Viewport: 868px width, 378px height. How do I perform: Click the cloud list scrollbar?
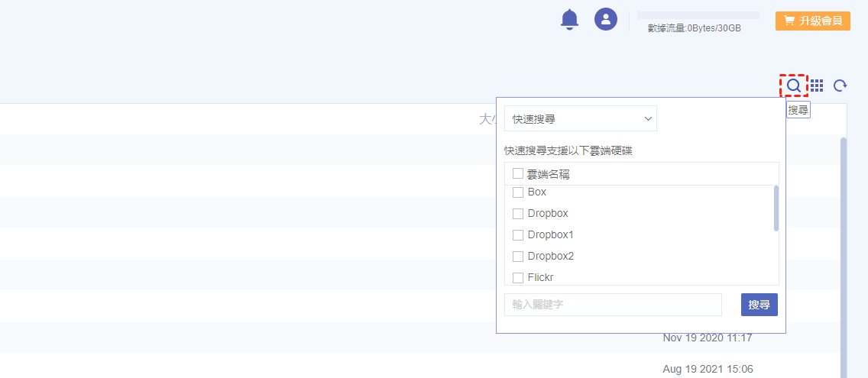(776, 208)
